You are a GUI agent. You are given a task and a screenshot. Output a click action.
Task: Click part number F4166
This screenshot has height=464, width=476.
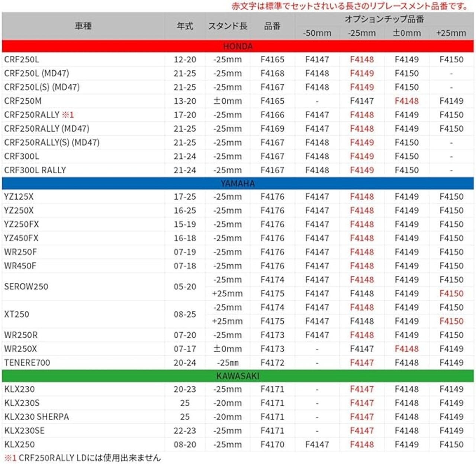tap(272, 115)
